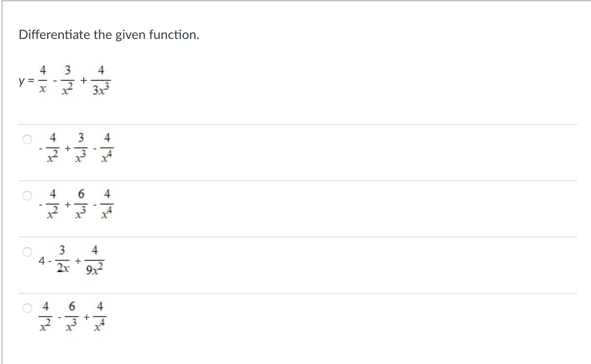Click the y = symbol in the function
This screenshot has height=364, width=591.
click(26, 80)
